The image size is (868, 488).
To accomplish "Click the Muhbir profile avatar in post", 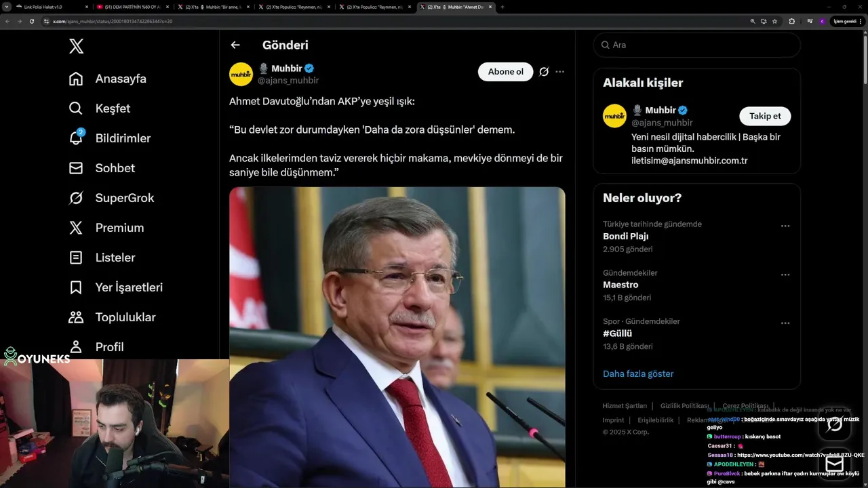I will click(x=241, y=74).
